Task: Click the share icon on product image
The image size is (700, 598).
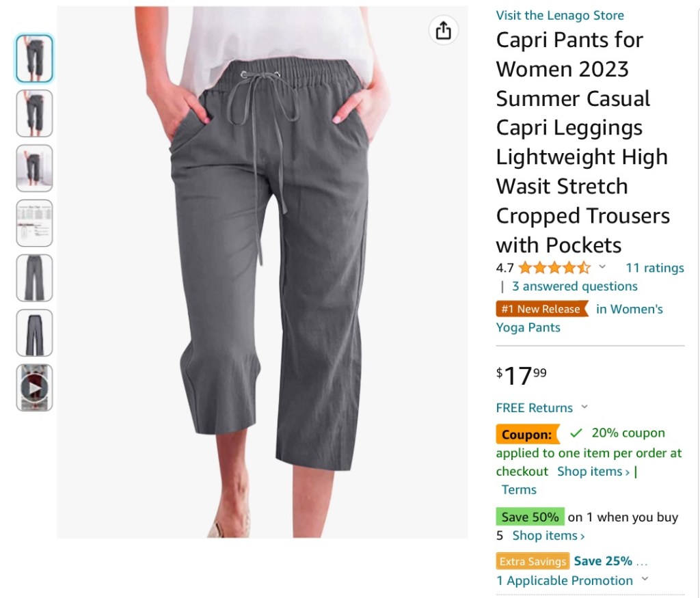Action: click(444, 31)
